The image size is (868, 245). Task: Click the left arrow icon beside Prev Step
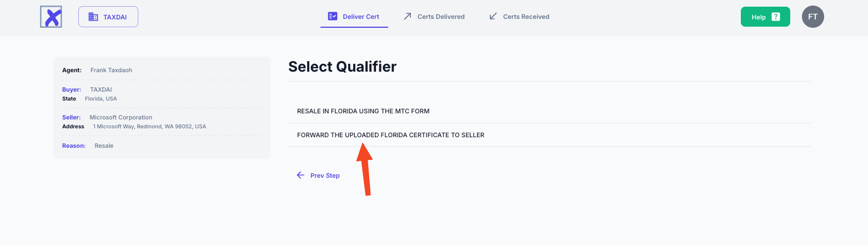coord(300,175)
